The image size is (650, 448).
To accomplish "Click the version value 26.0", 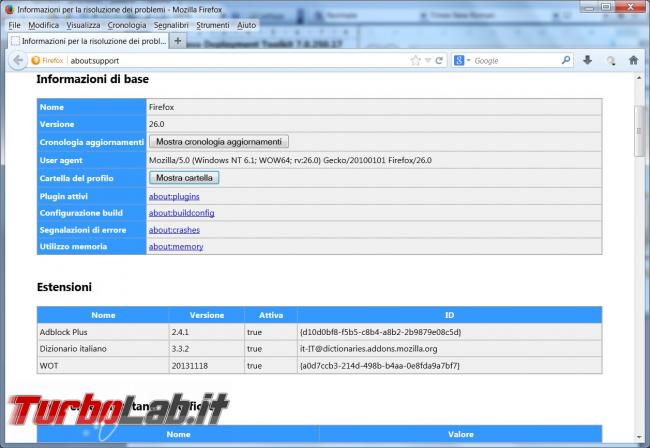I will (157, 124).
